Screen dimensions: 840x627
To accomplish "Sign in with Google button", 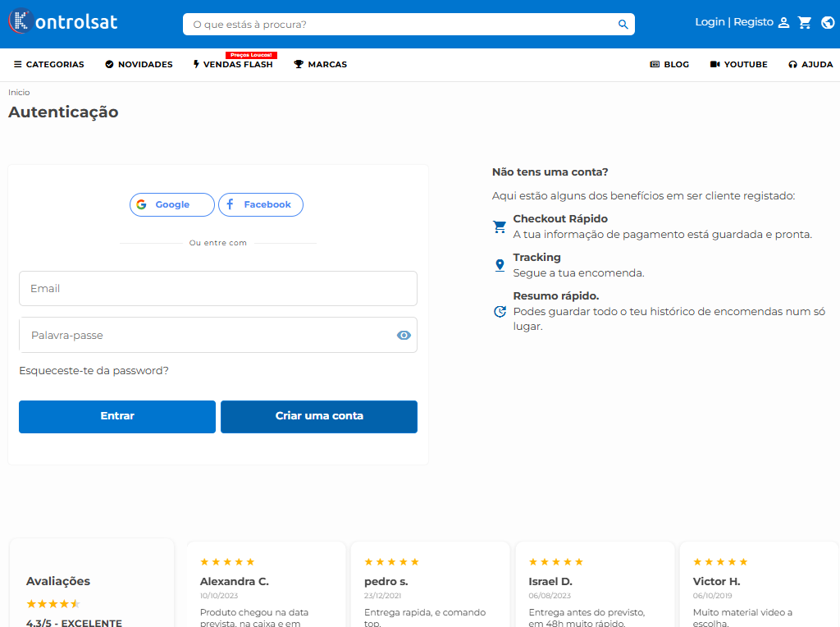I will (172, 204).
